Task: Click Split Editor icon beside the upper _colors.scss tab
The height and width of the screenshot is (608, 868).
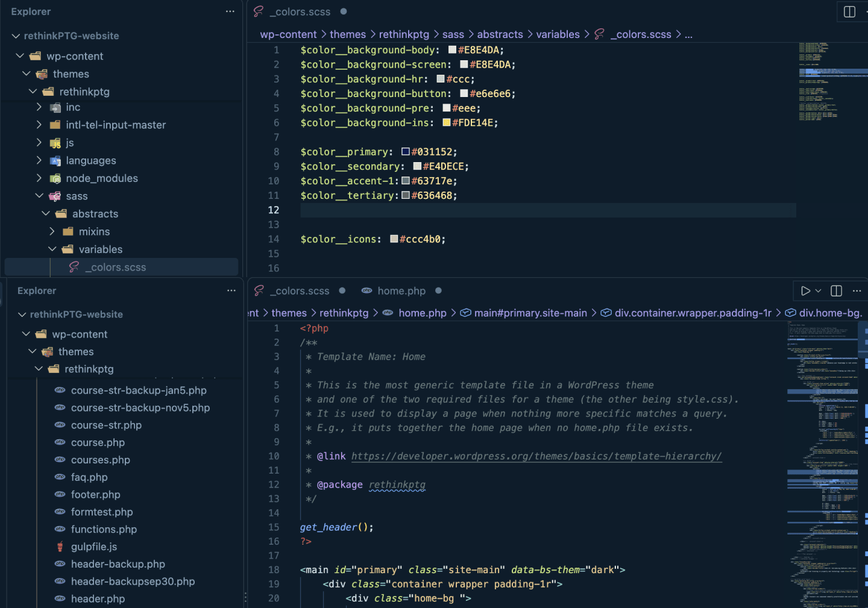Action: point(849,12)
